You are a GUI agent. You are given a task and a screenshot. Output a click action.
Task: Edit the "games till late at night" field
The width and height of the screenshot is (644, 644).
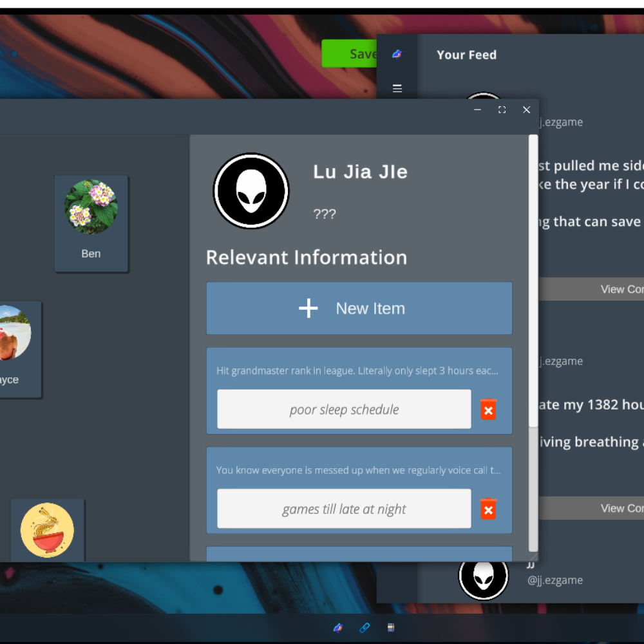click(344, 509)
